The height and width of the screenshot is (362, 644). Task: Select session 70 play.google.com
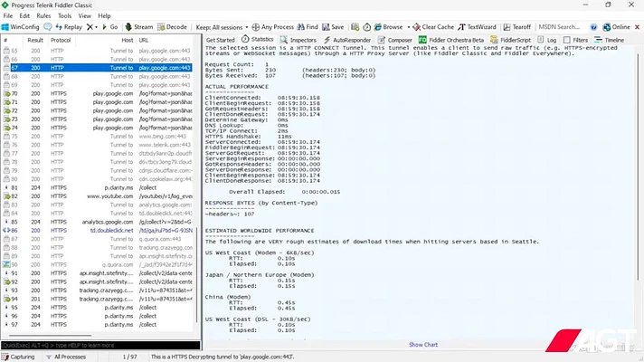coord(97,94)
